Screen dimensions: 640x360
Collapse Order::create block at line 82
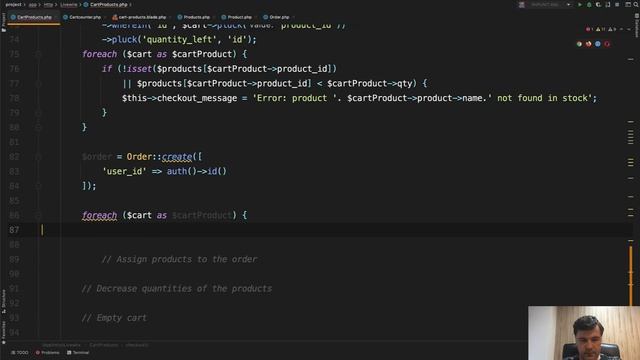(38, 157)
